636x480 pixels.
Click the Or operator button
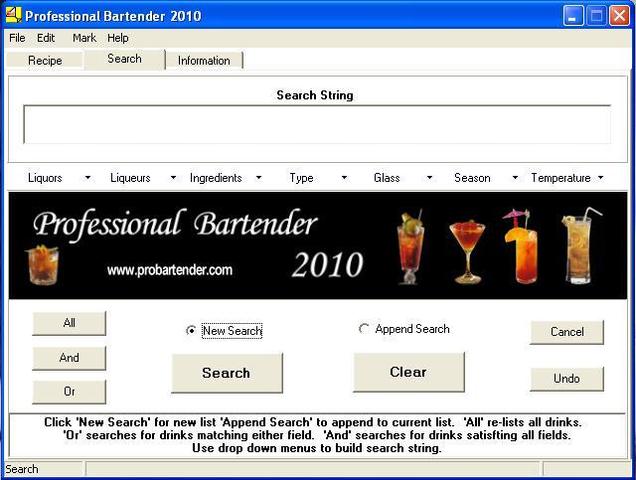click(69, 392)
